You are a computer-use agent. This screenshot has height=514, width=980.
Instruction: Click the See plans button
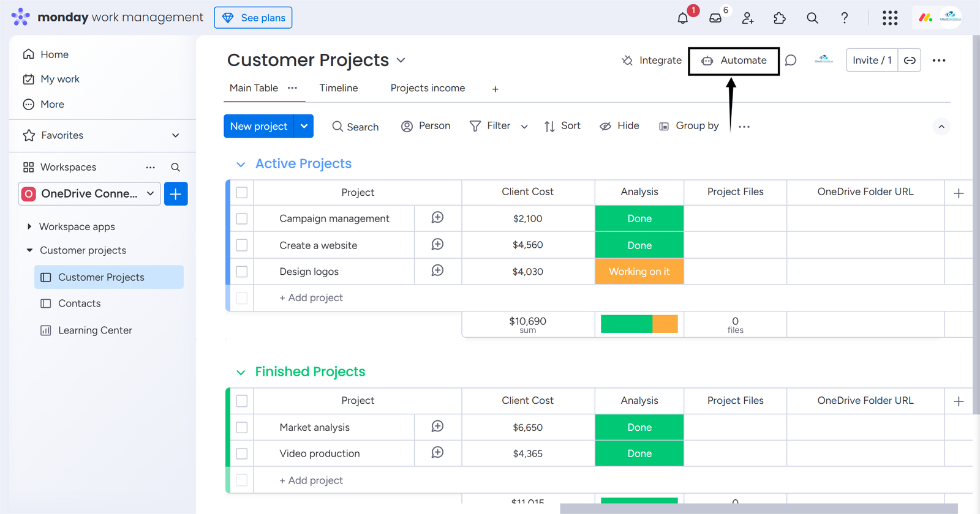[253, 18]
